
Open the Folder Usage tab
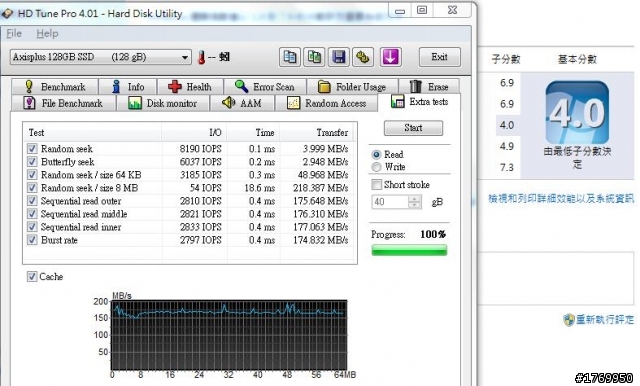point(352,87)
